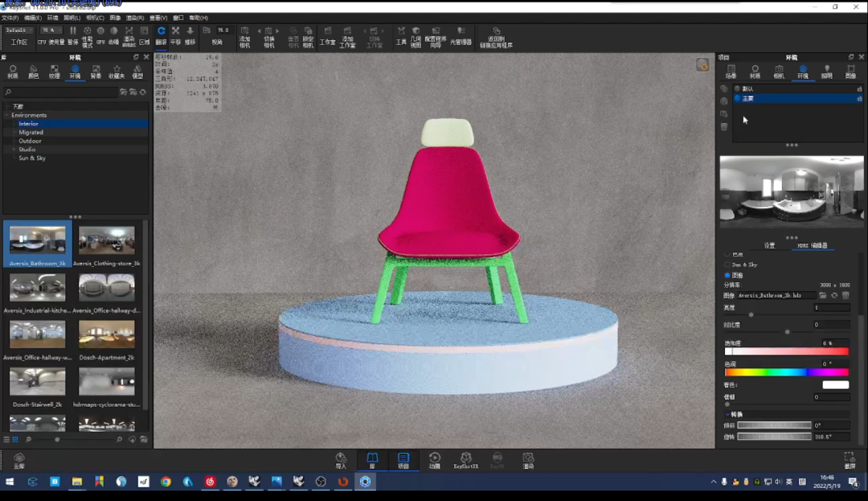Click the white 着色 color swatch

(x=835, y=385)
